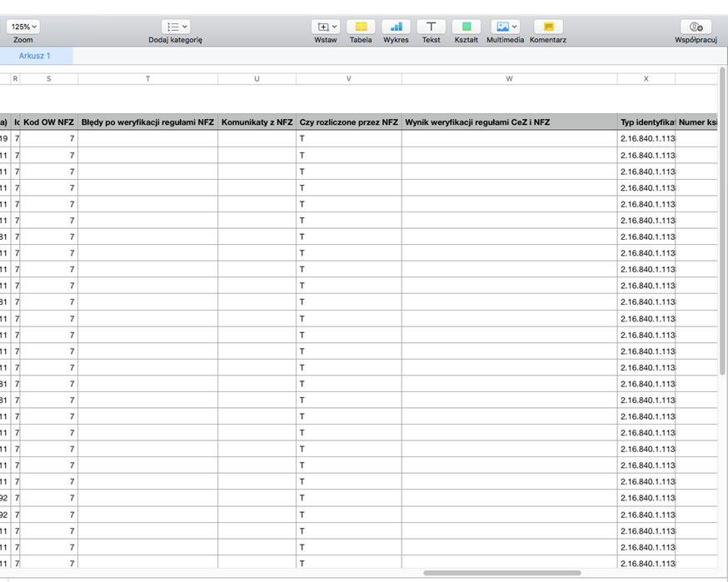
Task: Click the vertical scrollbar thumb
Action: tap(722, 221)
